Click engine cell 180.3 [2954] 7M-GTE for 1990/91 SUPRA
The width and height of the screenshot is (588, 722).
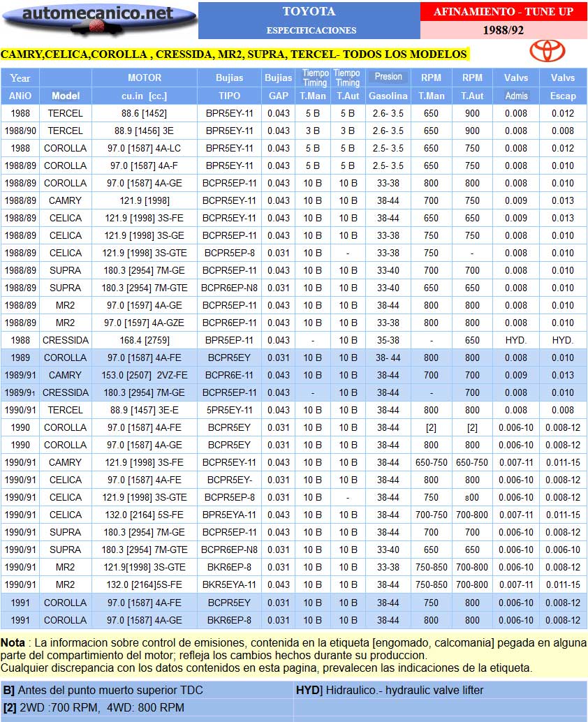click(x=145, y=550)
